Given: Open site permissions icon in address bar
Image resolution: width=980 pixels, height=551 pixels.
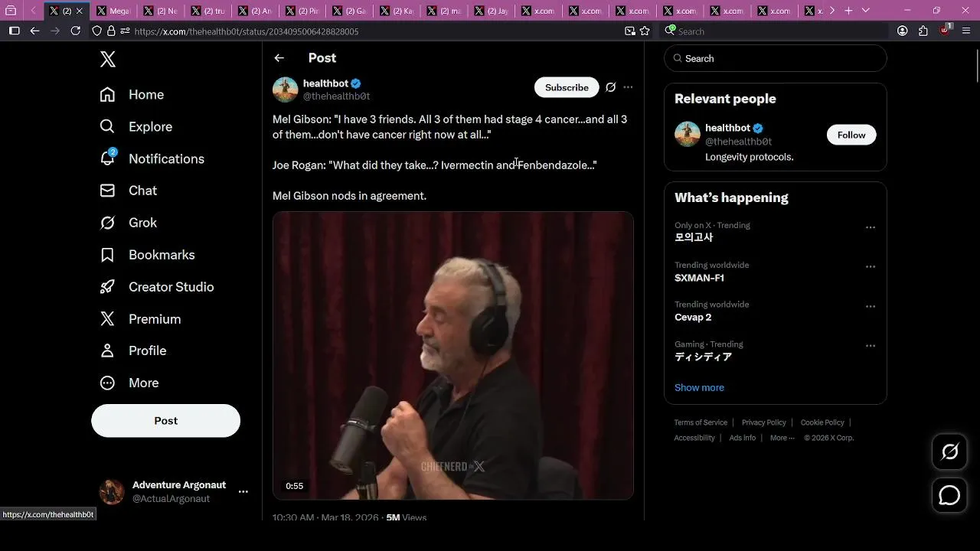Looking at the screenshot, I should [x=125, y=31].
